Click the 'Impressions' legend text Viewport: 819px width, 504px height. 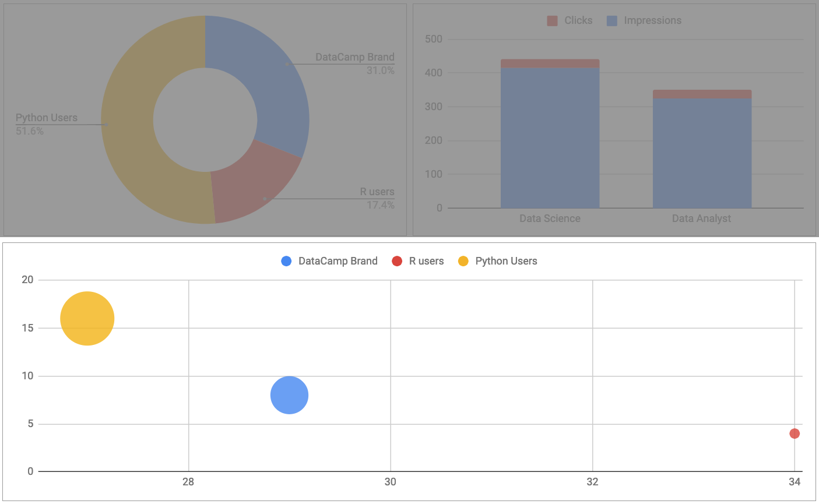tap(653, 20)
